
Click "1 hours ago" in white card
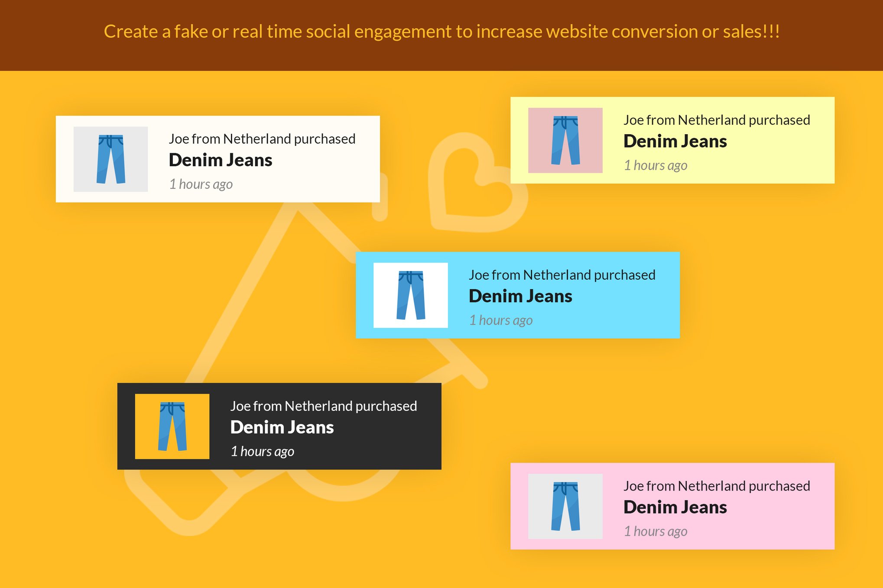pyautogui.click(x=201, y=184)
